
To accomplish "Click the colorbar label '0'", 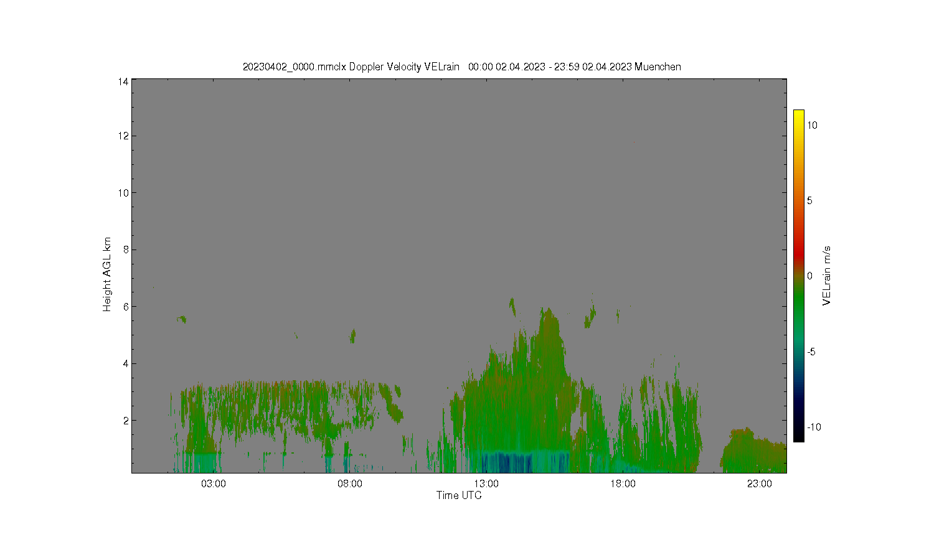I will click(809, 276).
